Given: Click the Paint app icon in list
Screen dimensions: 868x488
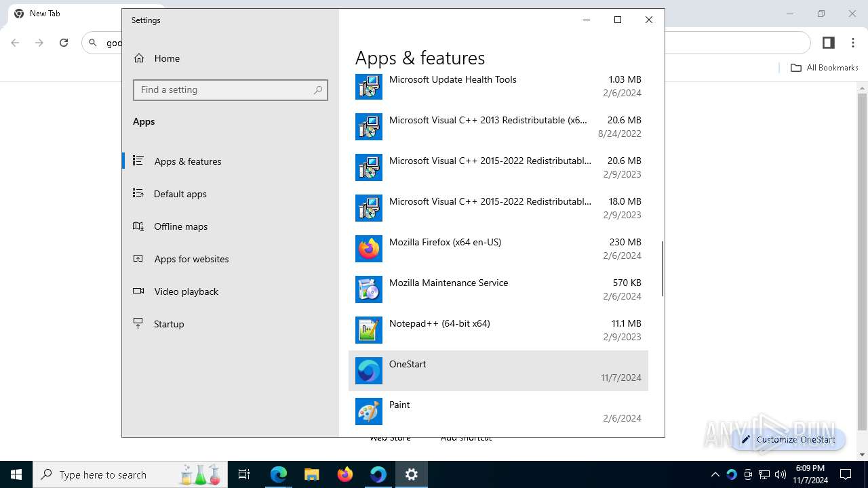Looking at the screenshot, I should pos(369,411).
